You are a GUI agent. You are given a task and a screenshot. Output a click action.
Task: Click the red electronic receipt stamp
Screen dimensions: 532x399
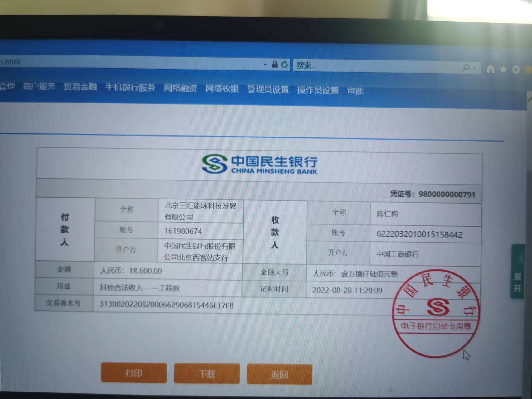[436, 313]
